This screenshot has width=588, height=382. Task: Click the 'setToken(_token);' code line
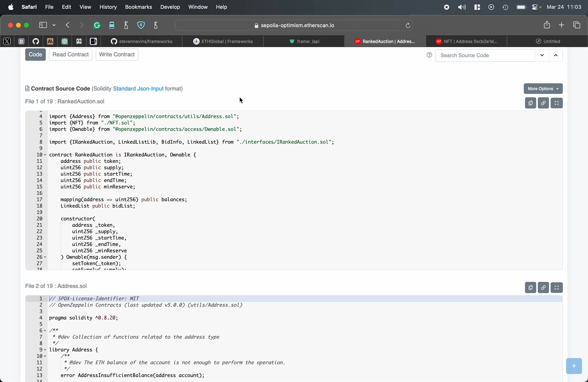point(96,263)
